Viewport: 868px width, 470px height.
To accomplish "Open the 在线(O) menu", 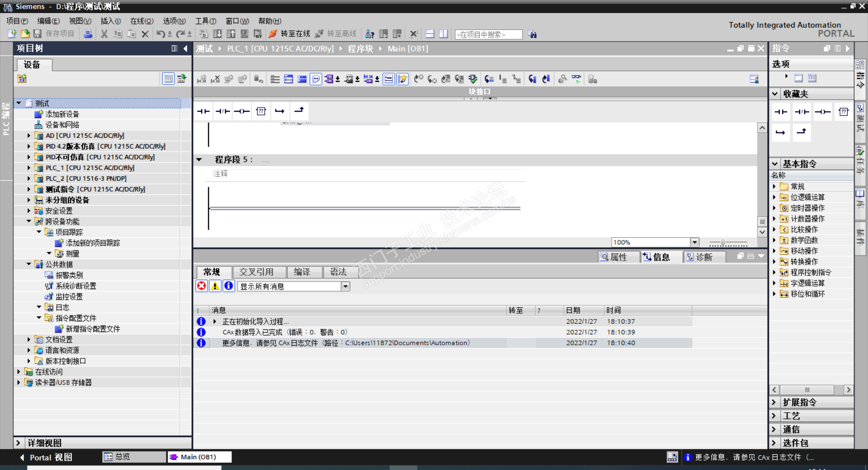I will tap(142, 21).
